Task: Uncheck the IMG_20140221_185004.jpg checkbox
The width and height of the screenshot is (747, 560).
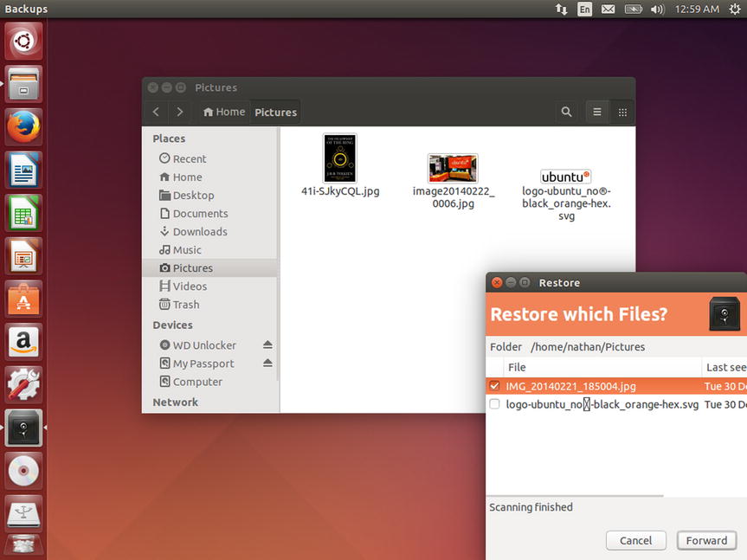Action: click(x=494, y=386)
